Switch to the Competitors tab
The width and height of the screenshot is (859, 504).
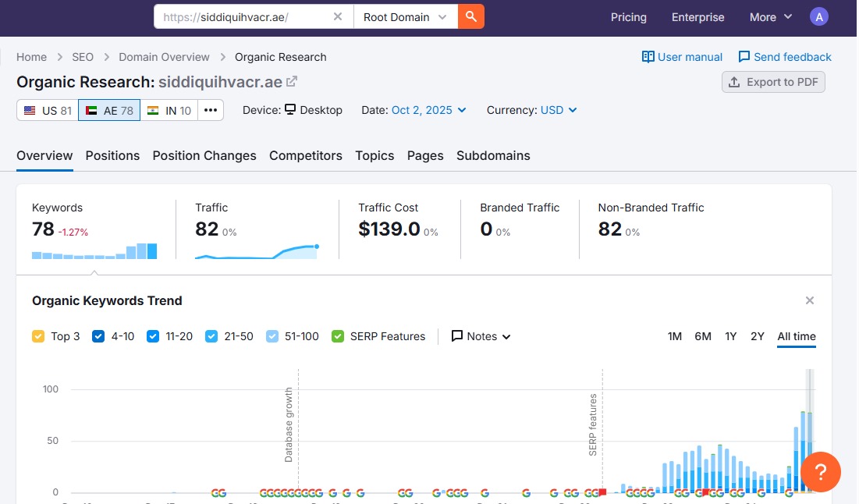[x=306, y=155]
